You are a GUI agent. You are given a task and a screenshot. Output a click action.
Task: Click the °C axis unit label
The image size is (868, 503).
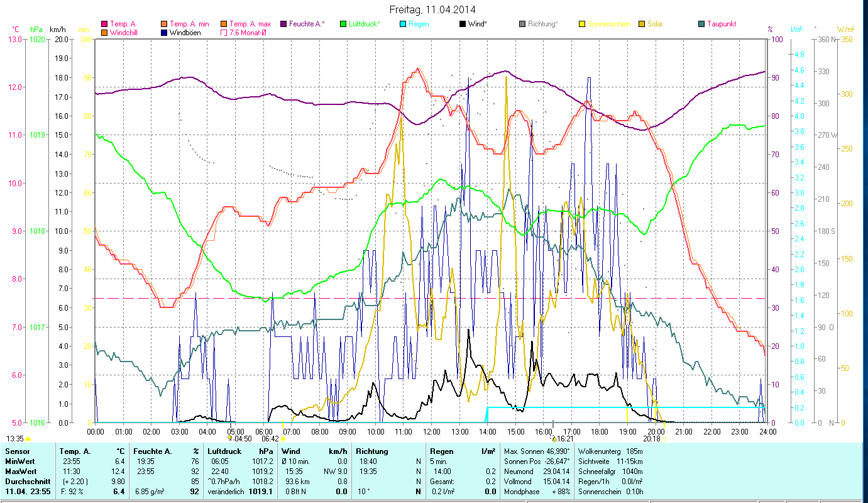(x=16, y=29)
